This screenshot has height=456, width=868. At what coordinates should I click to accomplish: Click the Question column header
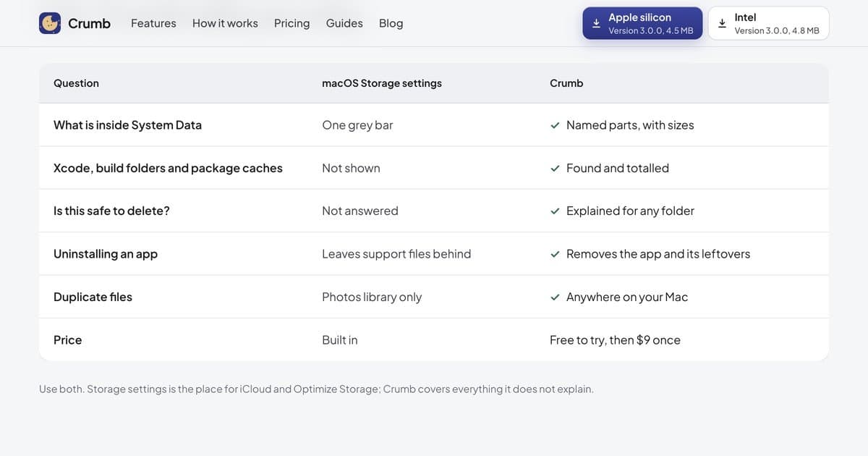click(x=76, y=83)
